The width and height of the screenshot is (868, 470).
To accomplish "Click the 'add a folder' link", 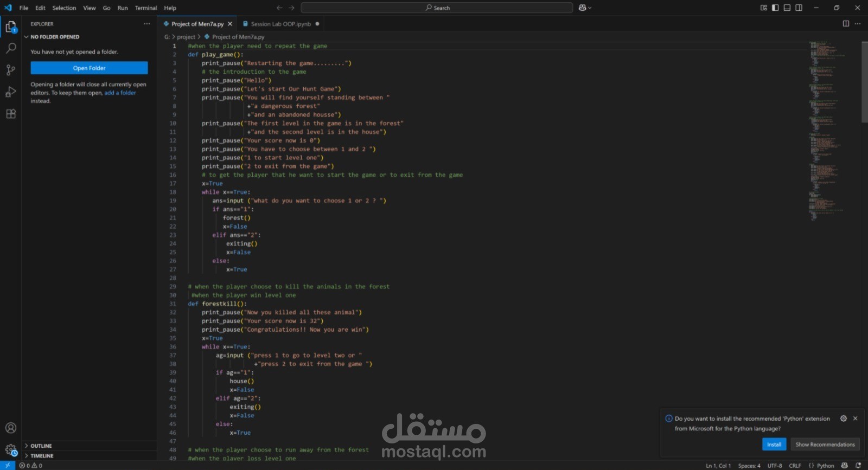I will pos(120,93).
